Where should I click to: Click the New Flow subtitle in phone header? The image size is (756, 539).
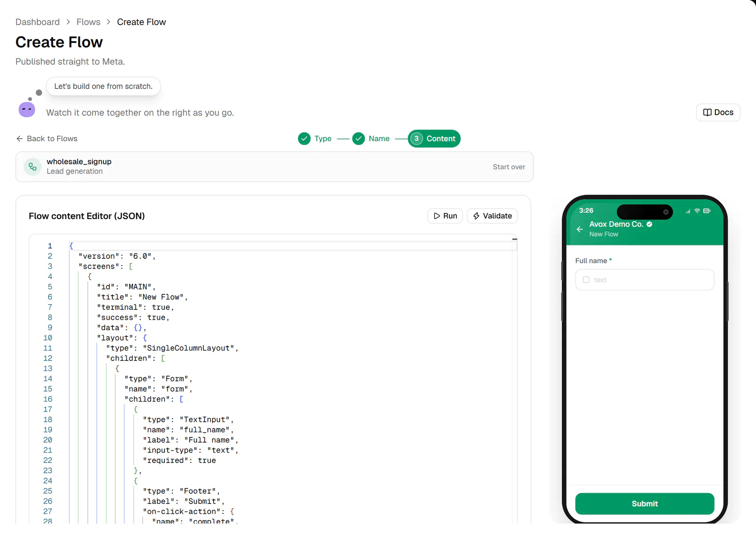click(x=603, y=234)
